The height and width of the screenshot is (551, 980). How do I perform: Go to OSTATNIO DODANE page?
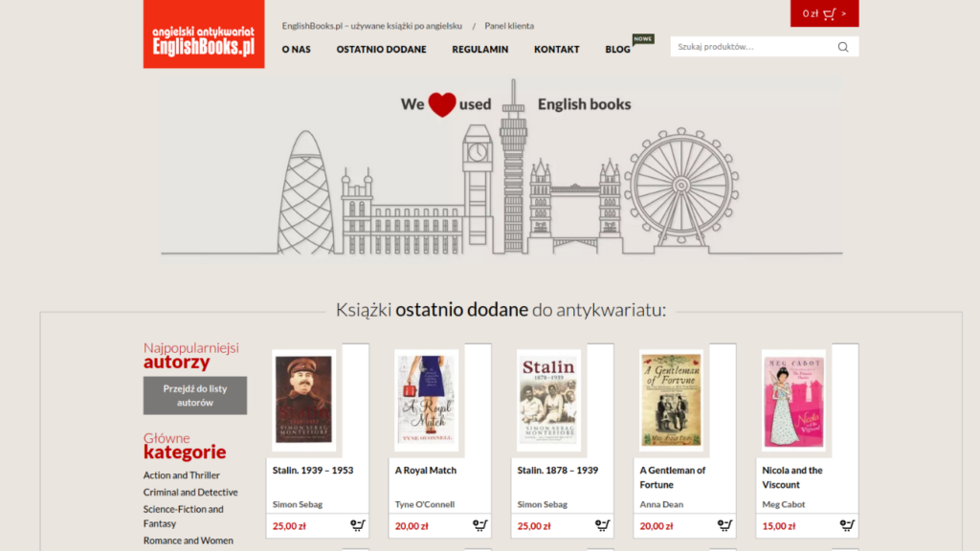[x=381, y=50]
